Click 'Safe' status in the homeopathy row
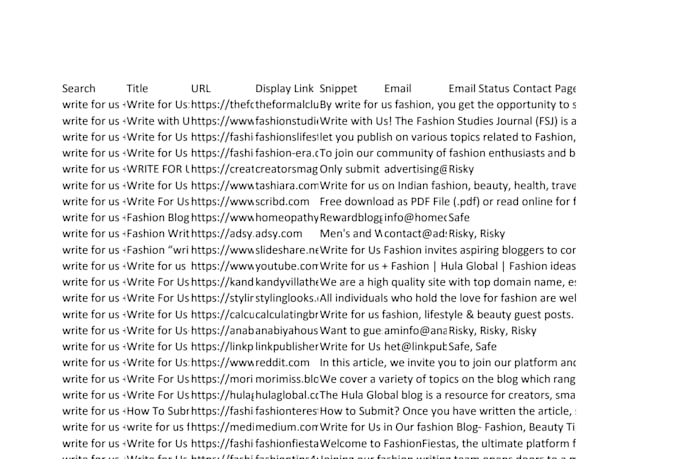 tap(459, 218)
